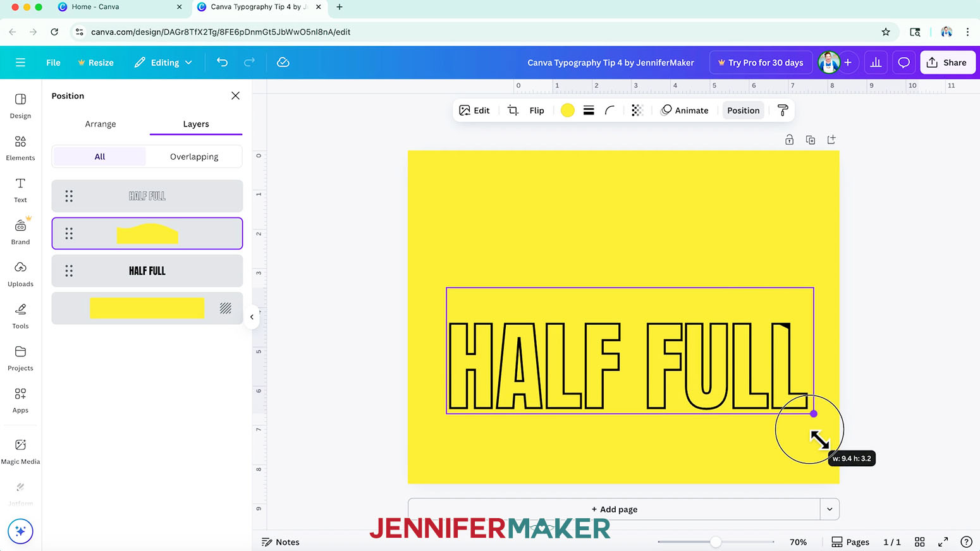Undo the last action
The height and width of the screenshot is (551, 980).
click(x=222, y=62)
